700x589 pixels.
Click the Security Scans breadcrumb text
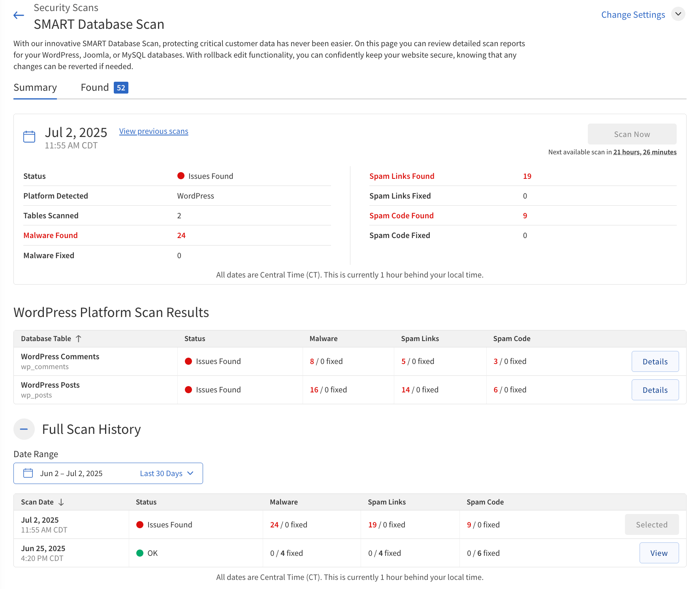tap(66, 8)
